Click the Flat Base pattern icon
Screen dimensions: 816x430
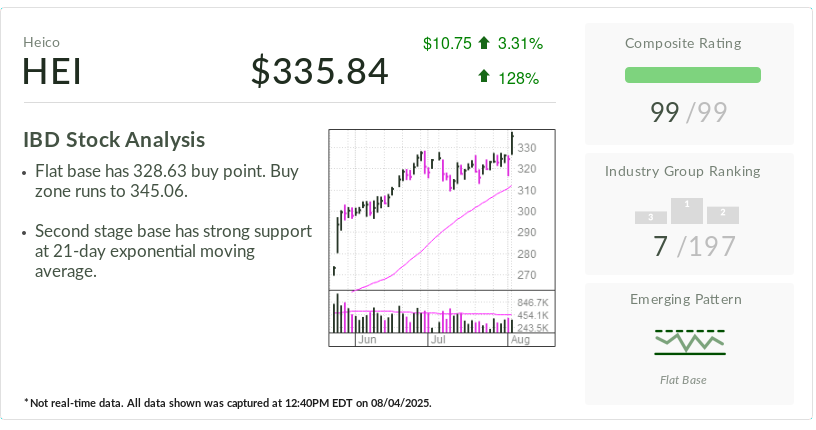click(x=690, y=341)
